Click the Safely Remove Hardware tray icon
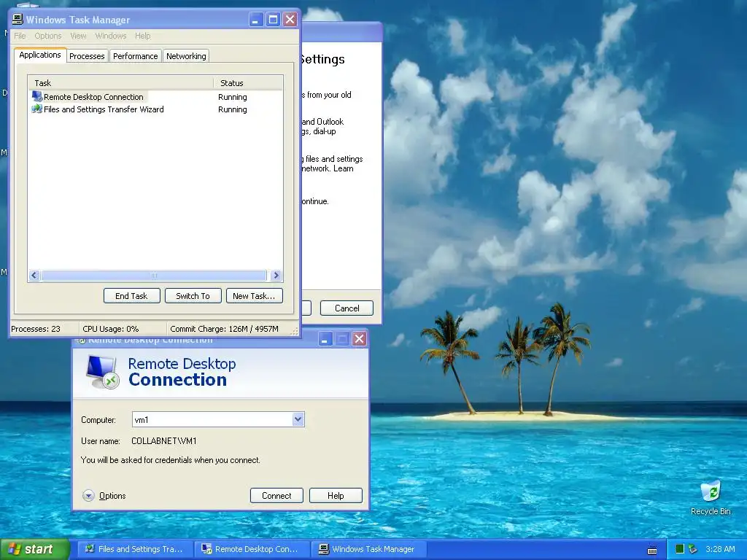 693,549
